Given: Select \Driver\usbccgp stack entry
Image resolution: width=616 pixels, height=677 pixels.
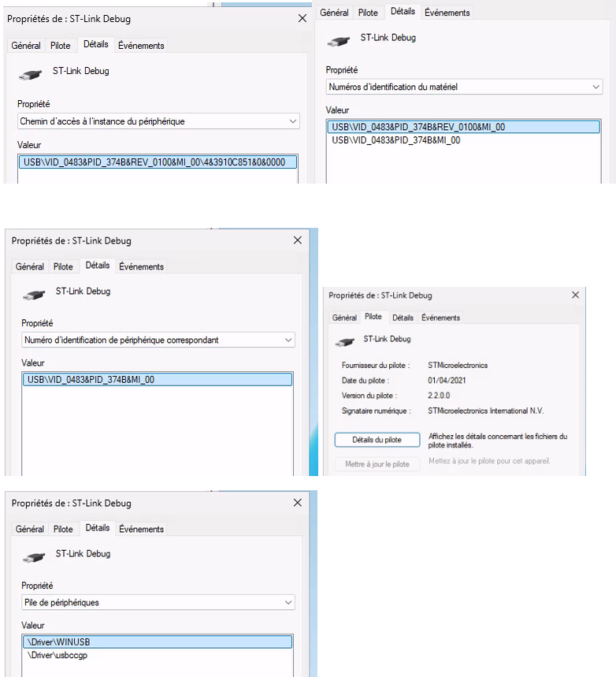Looking at the screenshot, I should click(x=58, y=656).
